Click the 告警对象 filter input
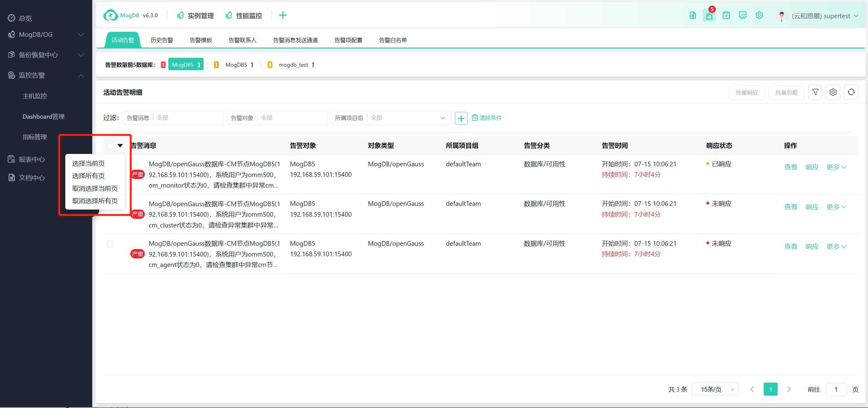 [x=277, y=118]
